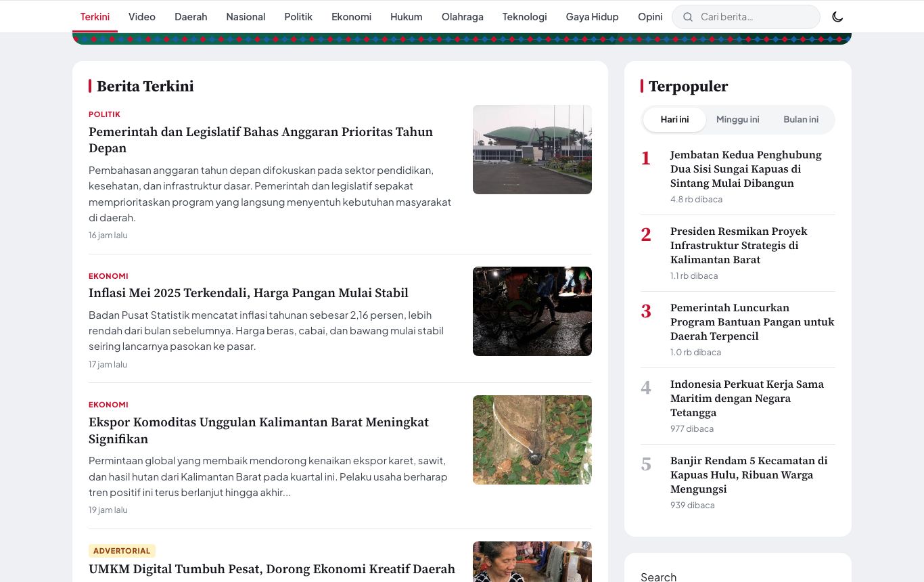This screenshot has height=582, width=924.
Task: Select the "Minggu ini" popular filter
Action: 737,120
